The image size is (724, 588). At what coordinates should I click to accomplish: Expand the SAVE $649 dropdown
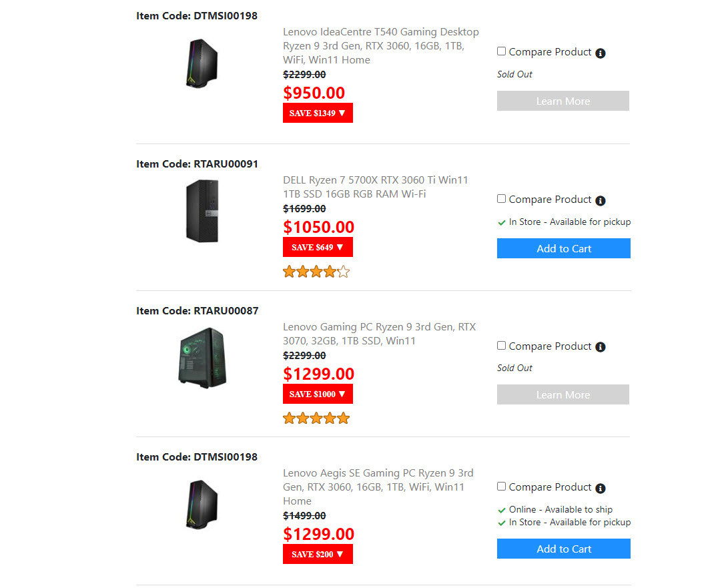click(318, 247)
